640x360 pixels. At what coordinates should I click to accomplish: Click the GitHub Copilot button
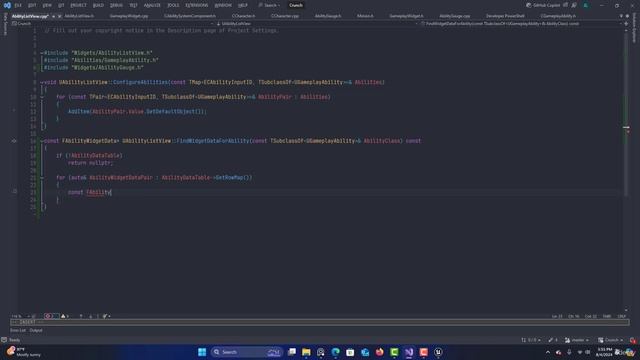point(544,5)
